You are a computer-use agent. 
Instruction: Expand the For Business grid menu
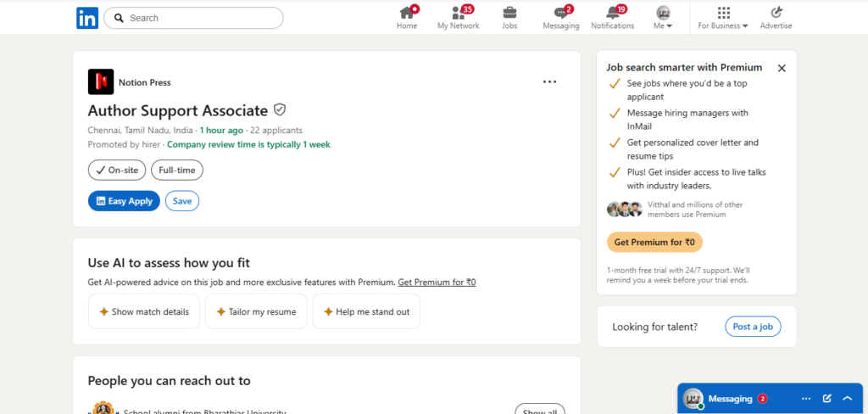(723, 18)
